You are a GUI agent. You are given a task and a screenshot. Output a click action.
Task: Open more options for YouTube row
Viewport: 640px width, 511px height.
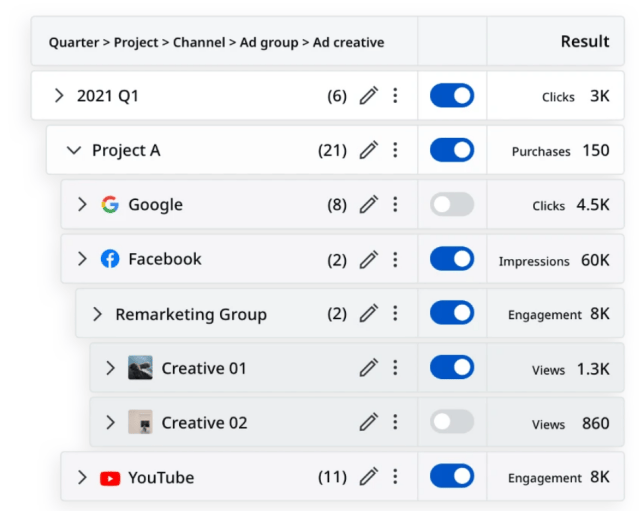[x=395, y=476]
